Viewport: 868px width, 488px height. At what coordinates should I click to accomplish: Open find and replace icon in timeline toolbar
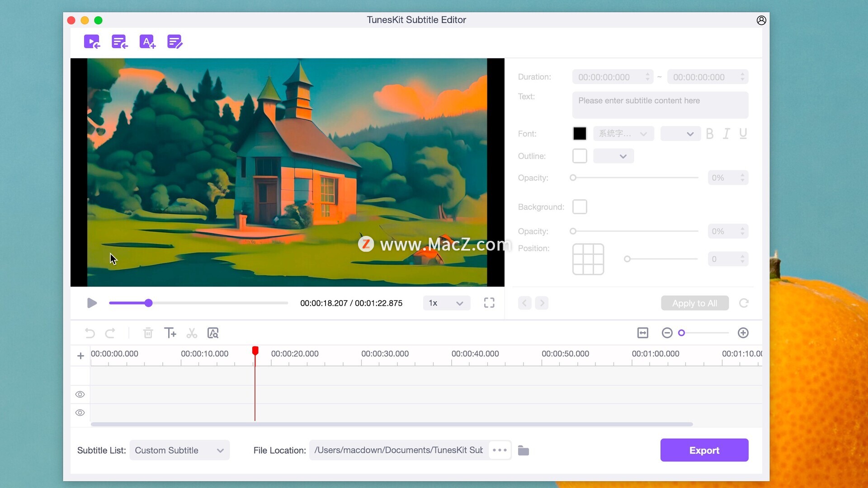pyautogui.click(x=213, y=333)
